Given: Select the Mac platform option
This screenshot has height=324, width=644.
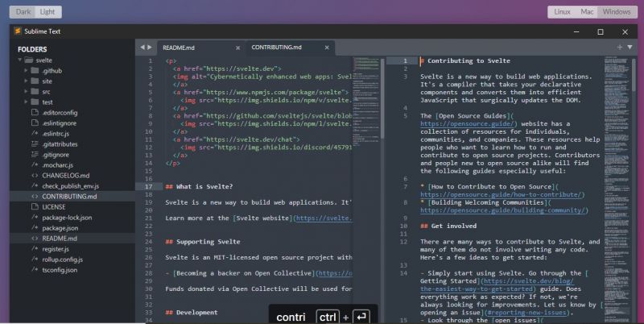Looking at the screenshot, I should coord(587,12).
